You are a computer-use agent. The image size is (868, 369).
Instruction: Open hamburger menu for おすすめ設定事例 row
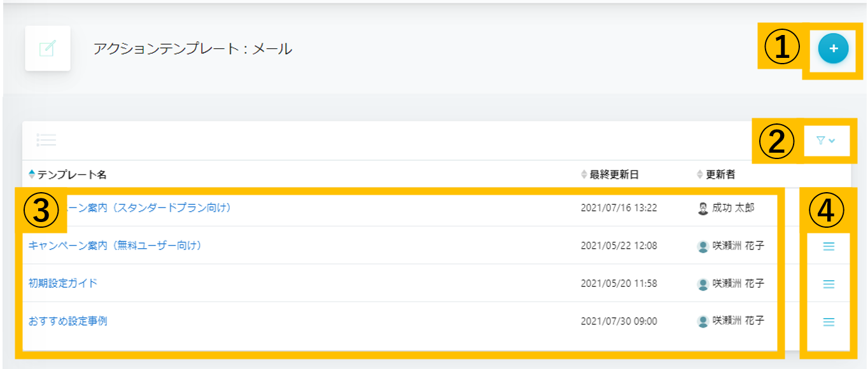(829, 323)
